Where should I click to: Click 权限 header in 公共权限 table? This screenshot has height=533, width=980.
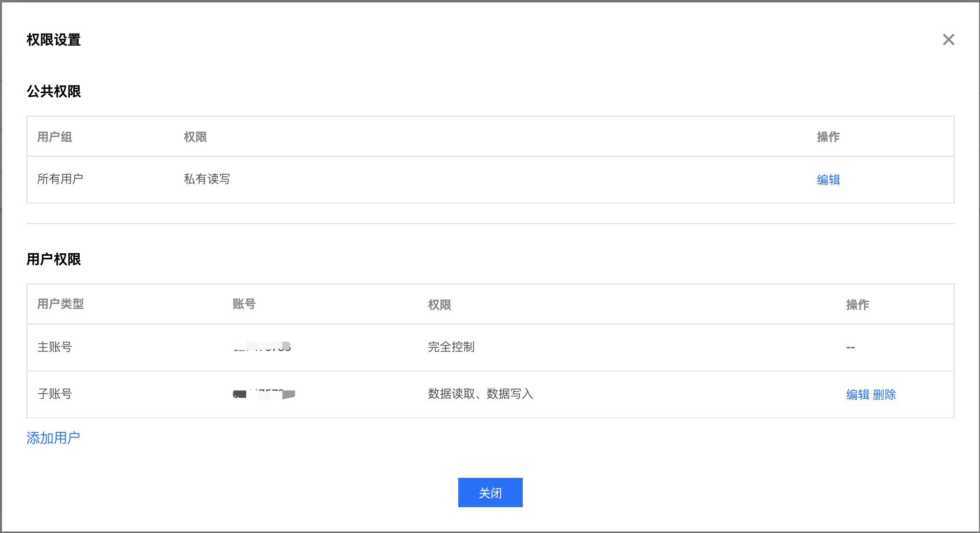(195, 137)
